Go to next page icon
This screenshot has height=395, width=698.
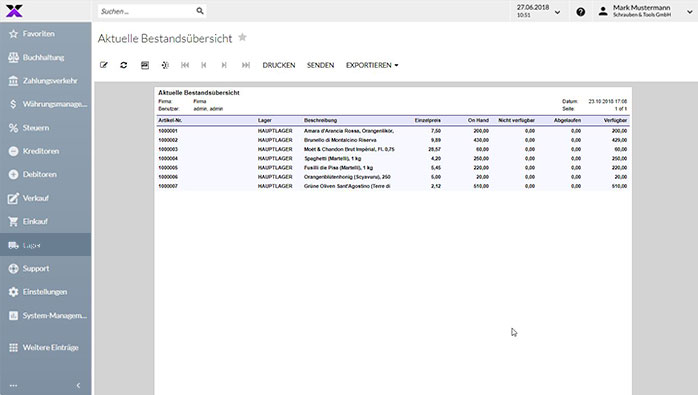(x=224, y=65)
